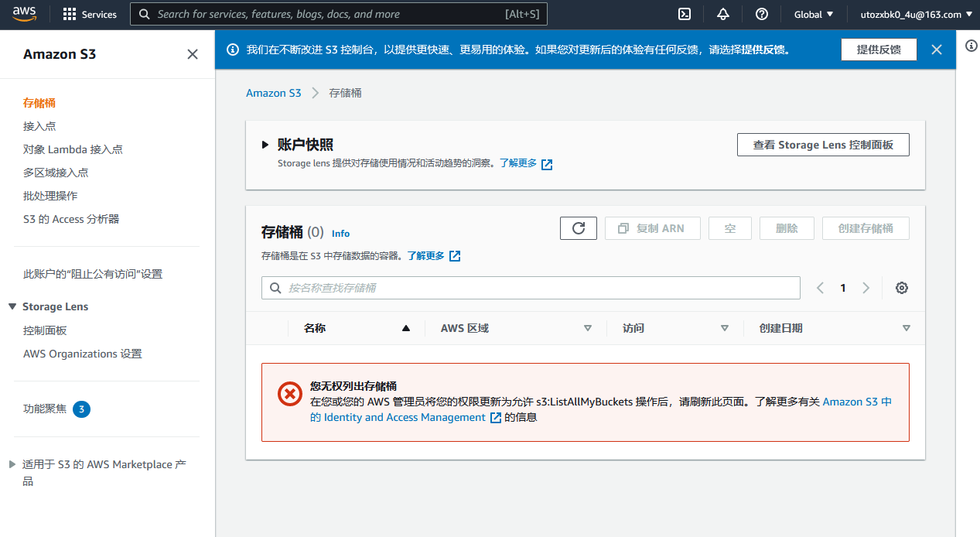
Task: Click the 名称 column header
Action: coord(315,328)
